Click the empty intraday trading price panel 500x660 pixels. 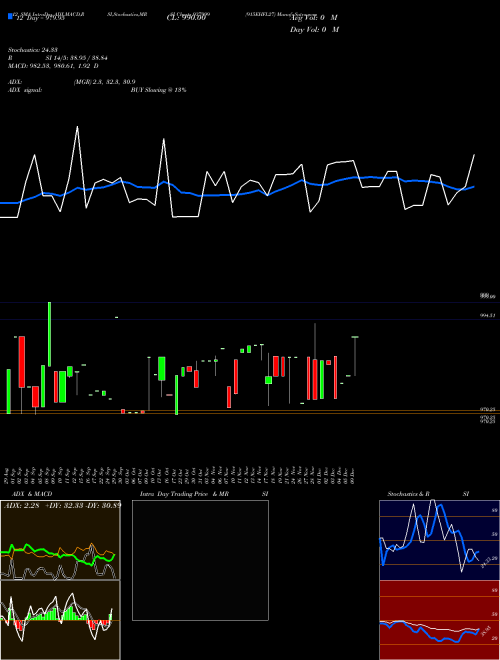pos(200,560)
